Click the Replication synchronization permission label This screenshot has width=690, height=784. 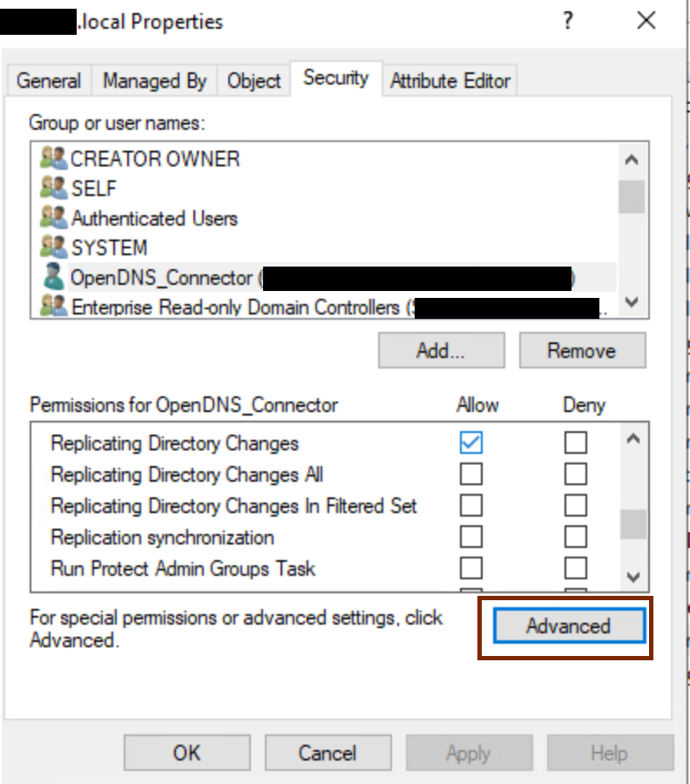tap(163, 537)
